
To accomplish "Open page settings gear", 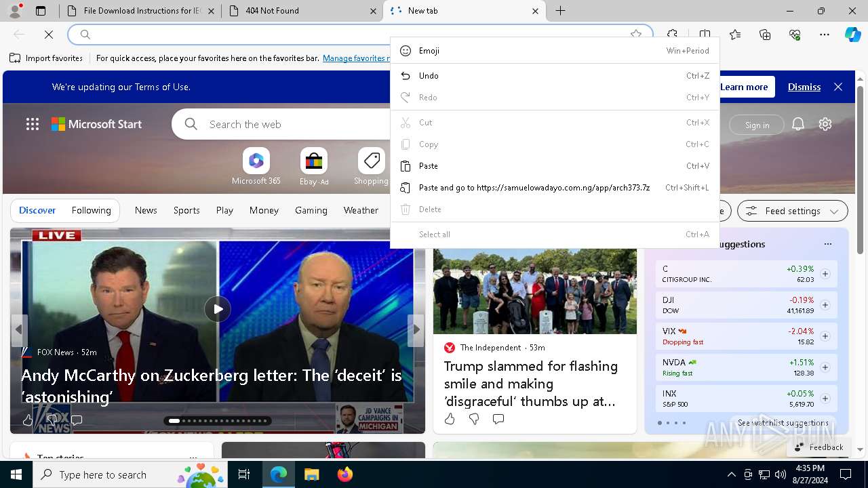I will pos(825,124).
